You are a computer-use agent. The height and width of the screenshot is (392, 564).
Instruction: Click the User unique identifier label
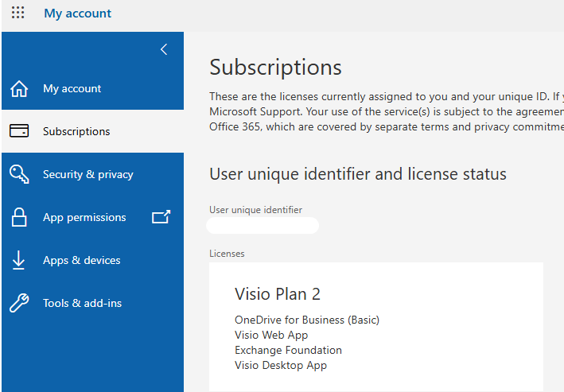pos(255,210)
